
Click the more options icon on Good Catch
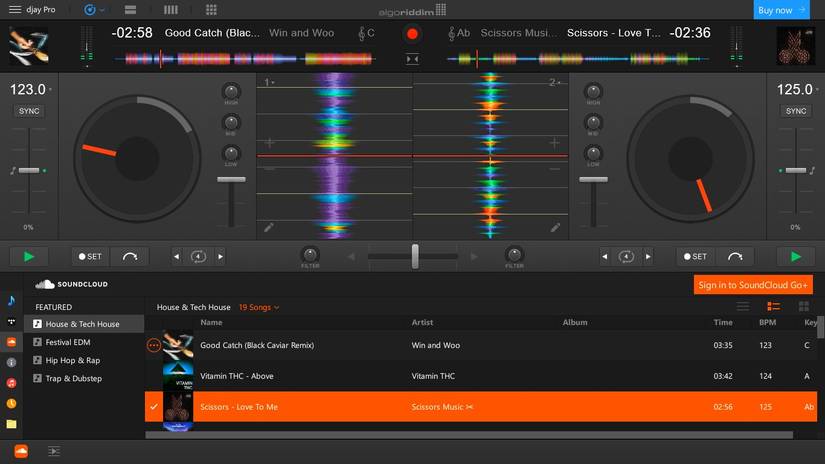coord(153,345)
